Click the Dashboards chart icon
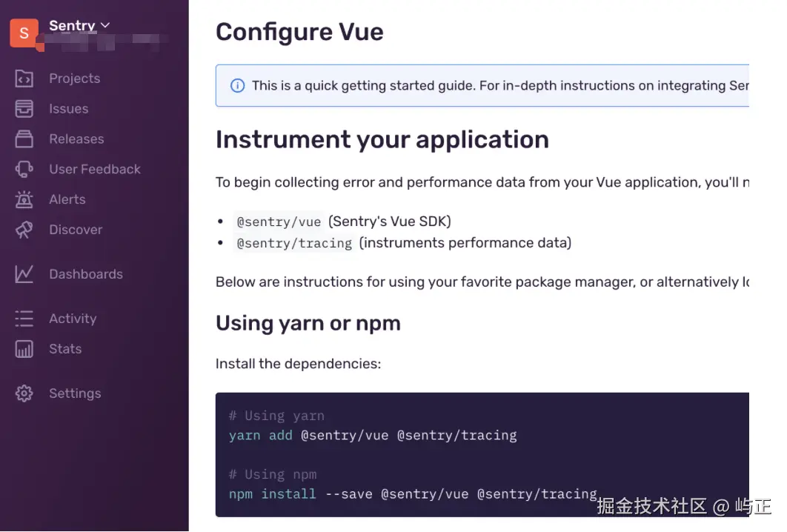The height and width of the screenshot is (532, 787). click(24, 274)
